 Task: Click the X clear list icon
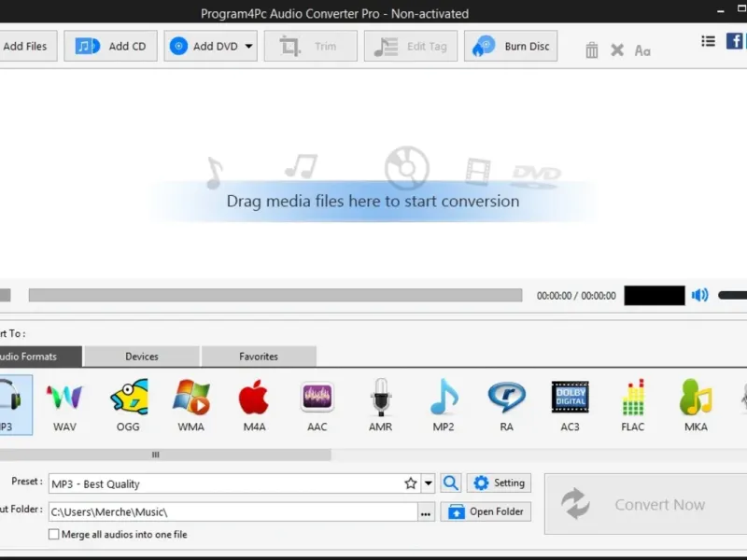tap(617, 50)
